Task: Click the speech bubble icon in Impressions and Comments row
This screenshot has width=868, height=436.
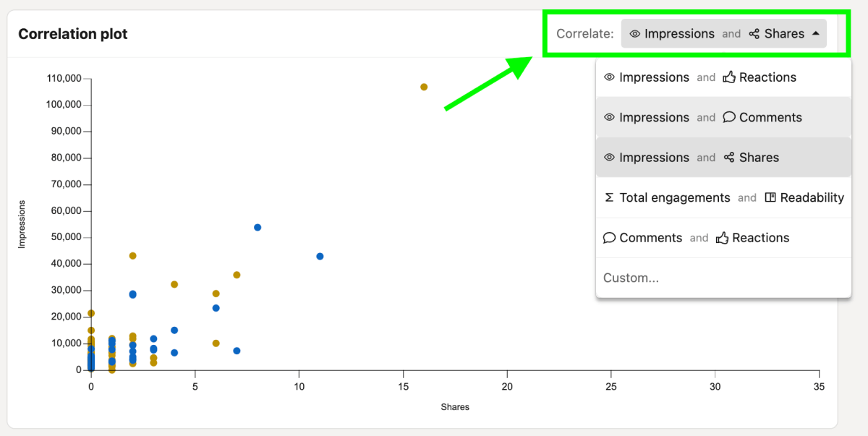Action: click(x=728, y=117)
